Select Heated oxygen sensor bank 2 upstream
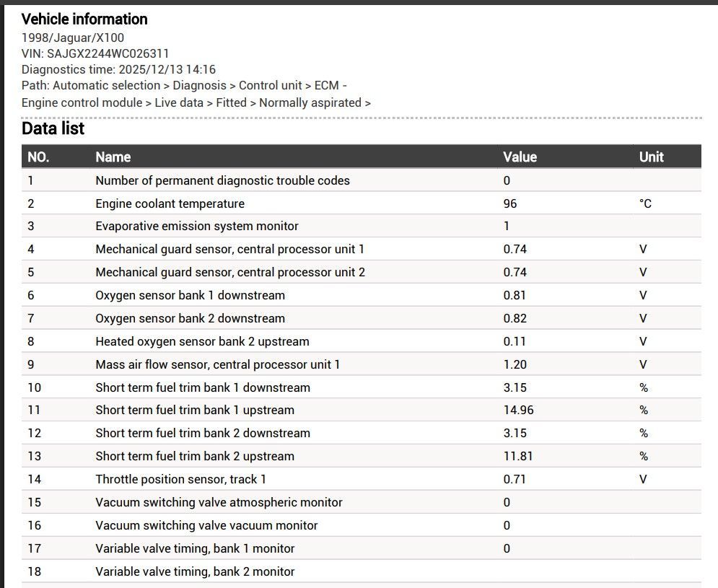Screen dimensions: 718x588 (x=202, y=341)
